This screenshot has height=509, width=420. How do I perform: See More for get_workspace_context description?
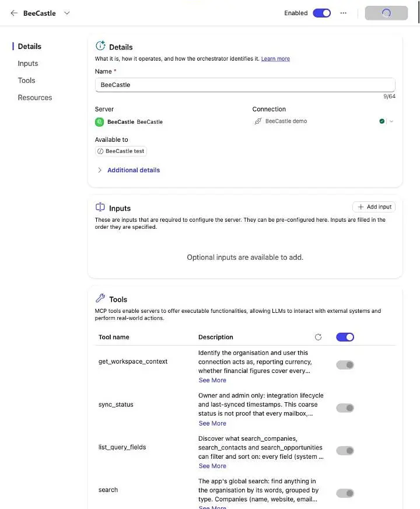click(x=212, y=380)
